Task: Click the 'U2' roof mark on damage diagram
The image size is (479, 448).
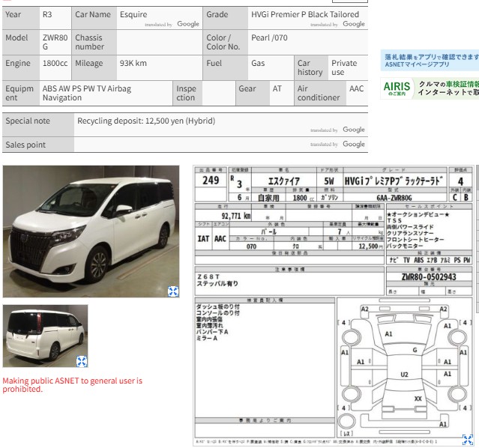Action: click(x=404, y=375)
